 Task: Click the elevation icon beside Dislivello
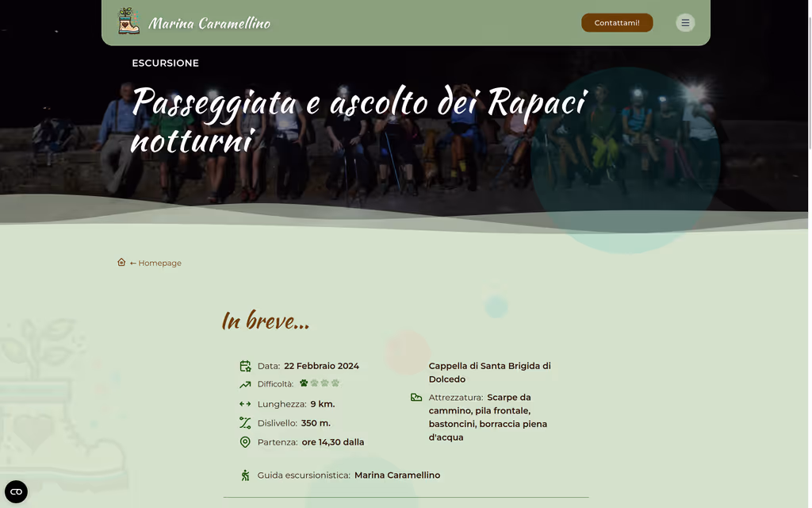click(x=245, y=422)
